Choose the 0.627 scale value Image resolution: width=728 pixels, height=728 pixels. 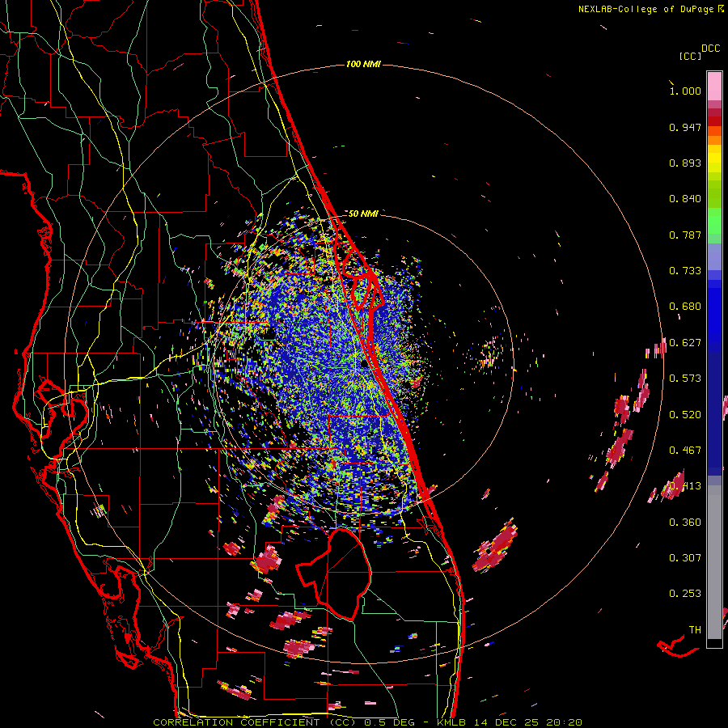(x=685, y=343)
